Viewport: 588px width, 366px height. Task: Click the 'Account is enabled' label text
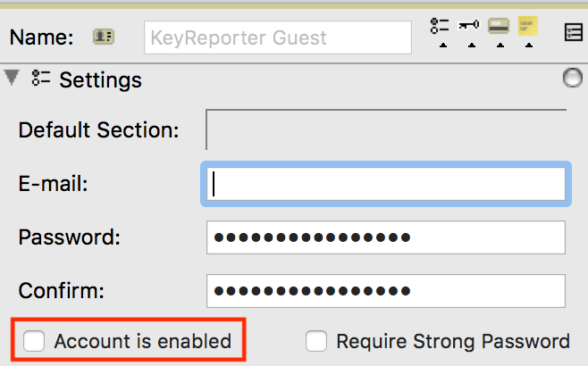click(x=142, y=341)
